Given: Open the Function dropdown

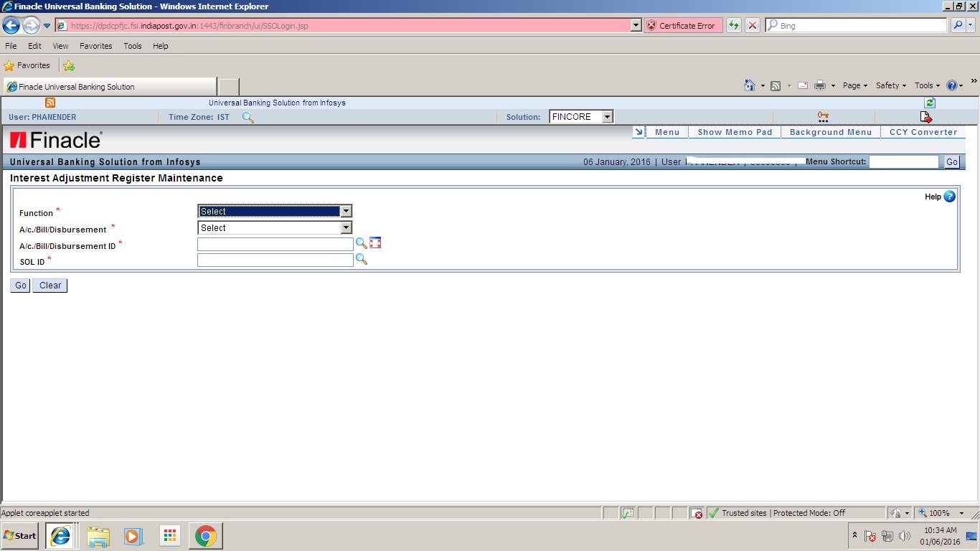Looking at the screenshot, I should pyautogui.click(x=346, y=211).
